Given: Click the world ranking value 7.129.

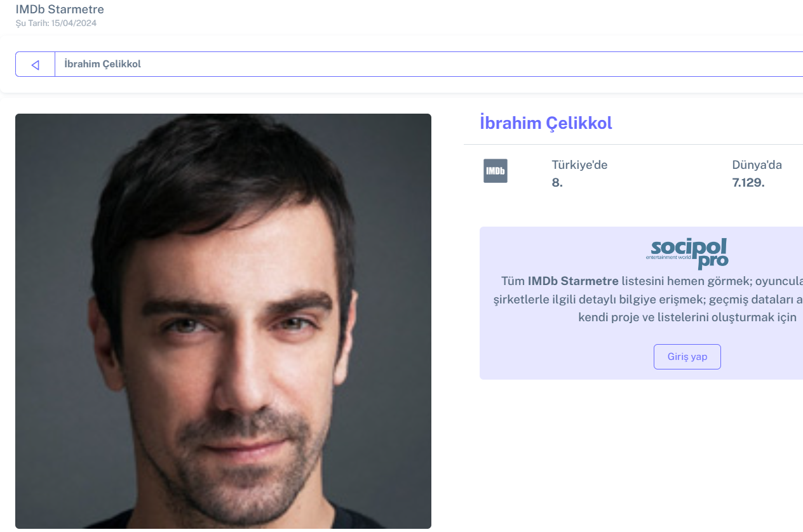Looking at the screenshot, I should tap(748, 183).
